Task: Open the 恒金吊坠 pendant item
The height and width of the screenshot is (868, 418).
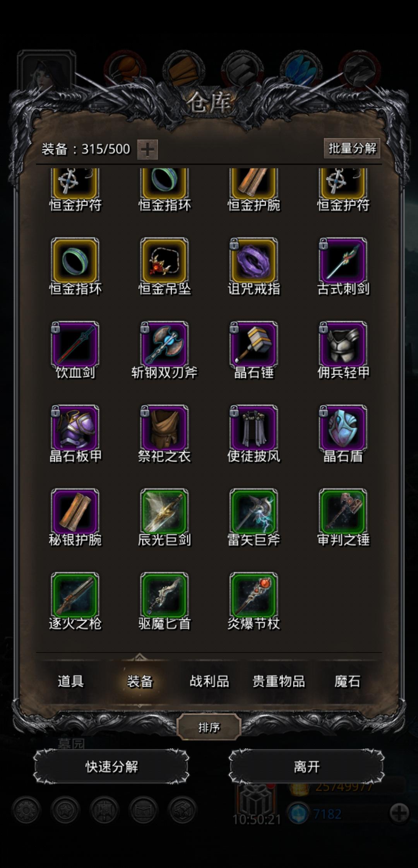Action: [x=164, y=261]
